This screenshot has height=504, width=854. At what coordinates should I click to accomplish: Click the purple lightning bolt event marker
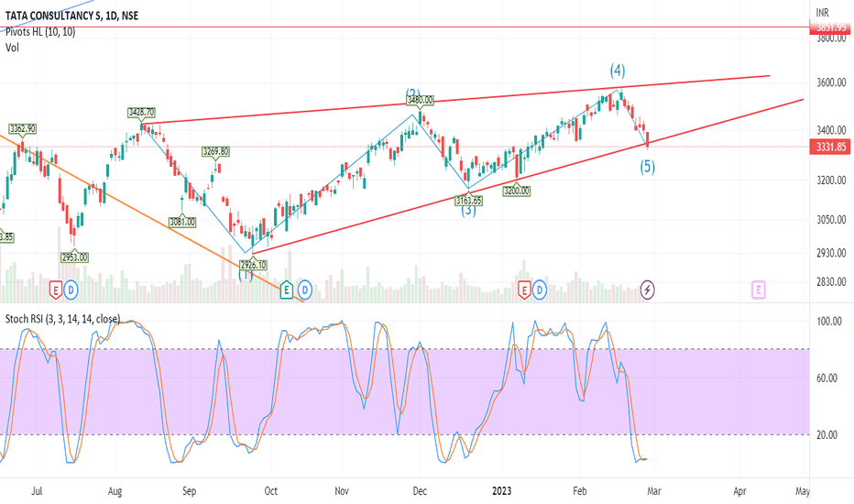pos(647,290)
